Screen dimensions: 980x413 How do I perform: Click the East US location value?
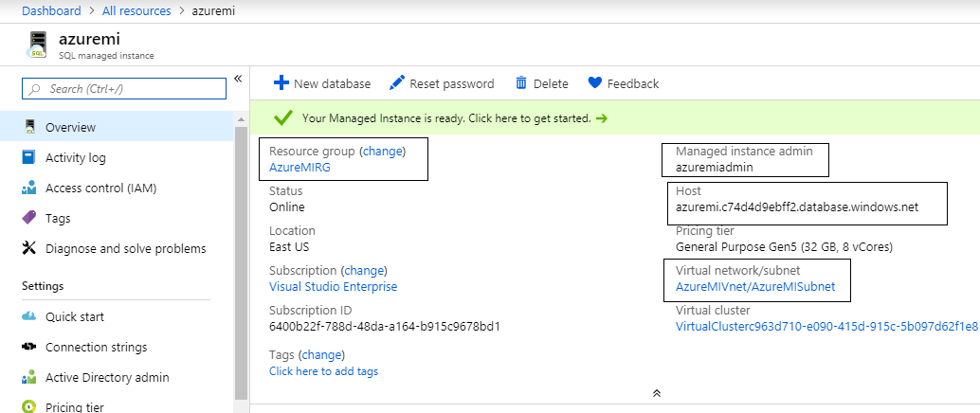click(289, 247)
